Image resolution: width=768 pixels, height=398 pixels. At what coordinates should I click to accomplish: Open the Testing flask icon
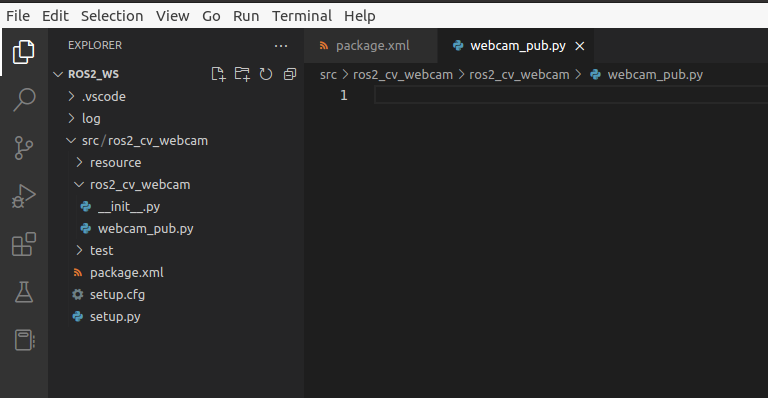tap(24, 292)
